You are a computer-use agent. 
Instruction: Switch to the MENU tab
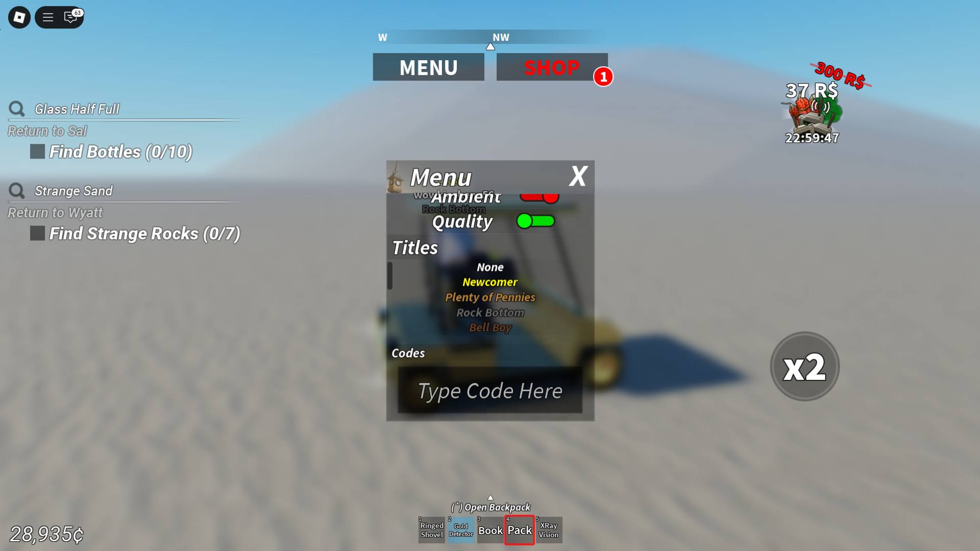(x=428, y=67)
